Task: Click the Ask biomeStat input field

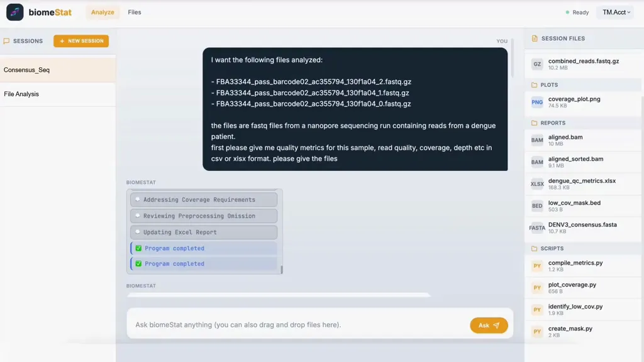Action: (283, 325)
